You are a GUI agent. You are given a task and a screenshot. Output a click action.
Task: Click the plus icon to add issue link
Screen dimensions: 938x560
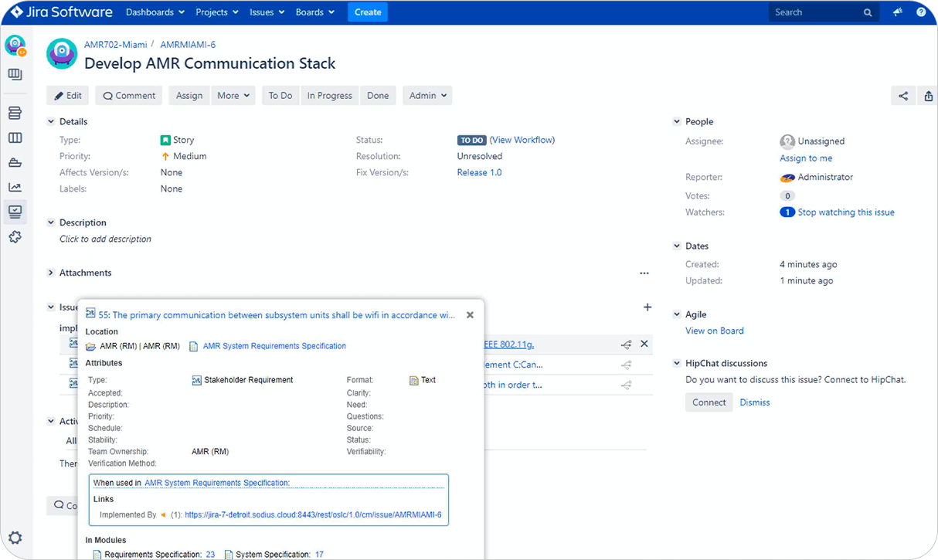647,307
